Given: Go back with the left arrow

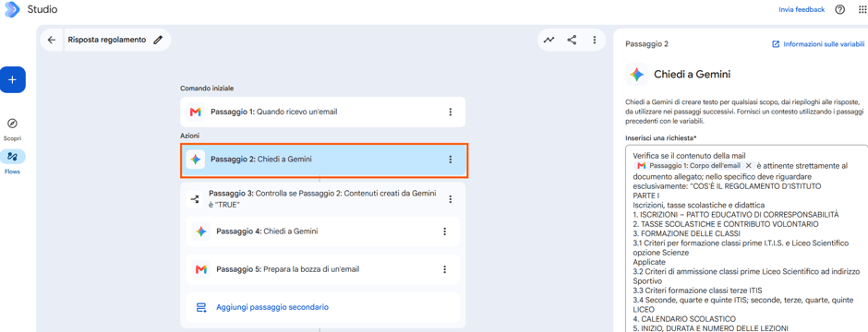Looking at the screenshot, I should pyautogui.click(x=52, y=40).
